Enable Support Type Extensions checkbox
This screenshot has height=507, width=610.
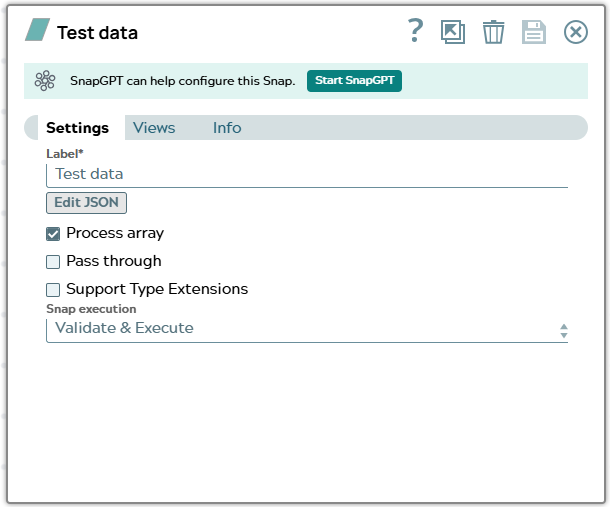[53, 290]
